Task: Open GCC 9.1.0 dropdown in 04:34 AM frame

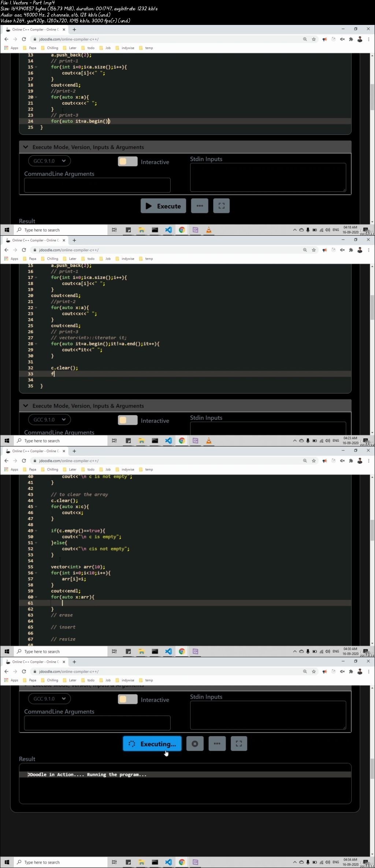Action: pos(49,699)
